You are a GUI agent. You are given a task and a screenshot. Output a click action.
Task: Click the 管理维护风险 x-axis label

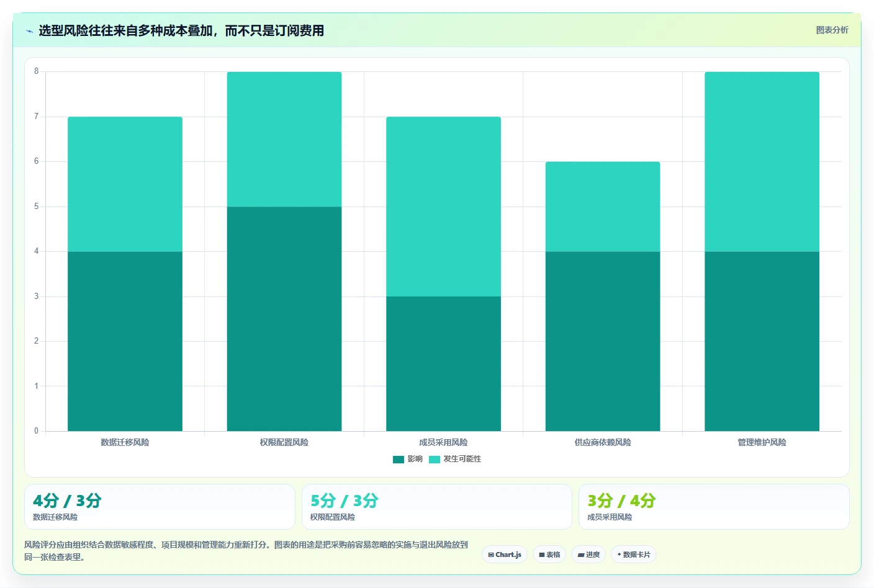[762, 442]
